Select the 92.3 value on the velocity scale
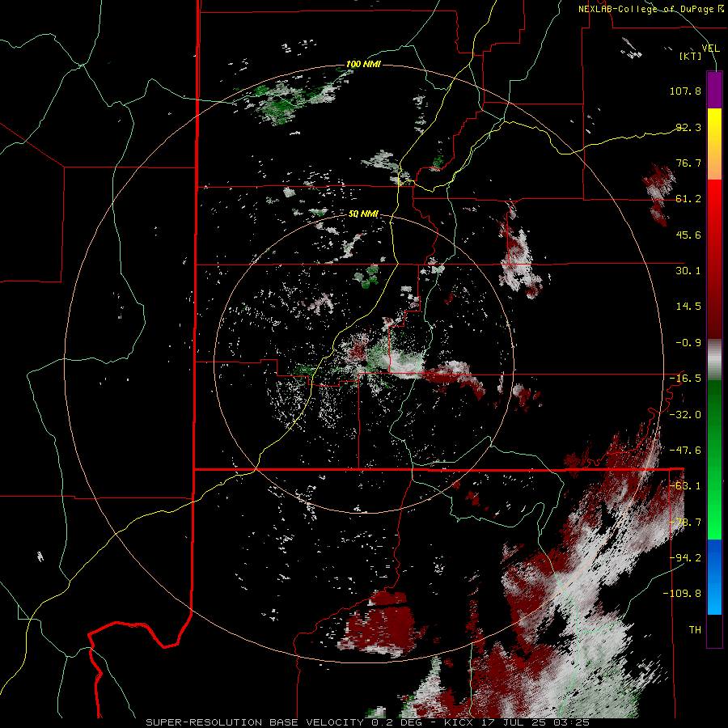The image size is (728, 728). coord(688,127)
